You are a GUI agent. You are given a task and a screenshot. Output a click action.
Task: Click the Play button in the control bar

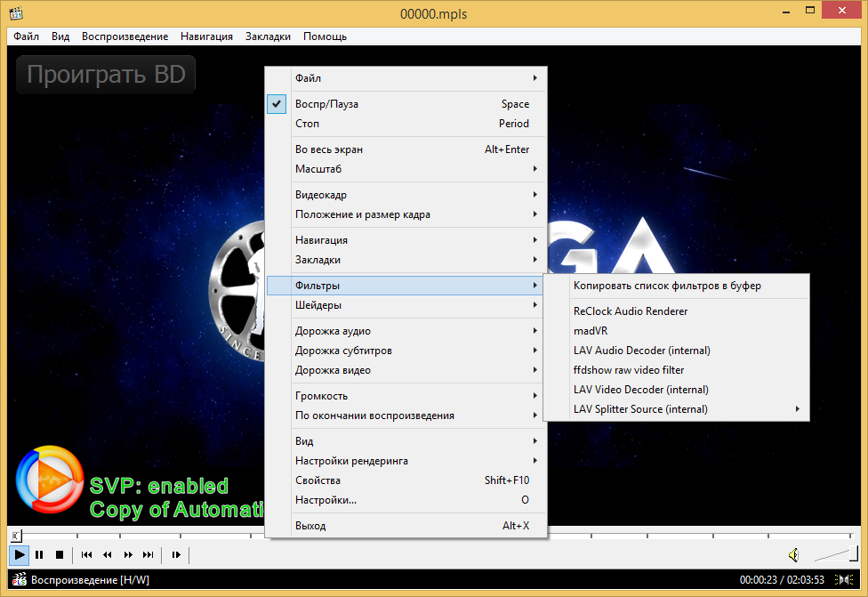point(19,555)
